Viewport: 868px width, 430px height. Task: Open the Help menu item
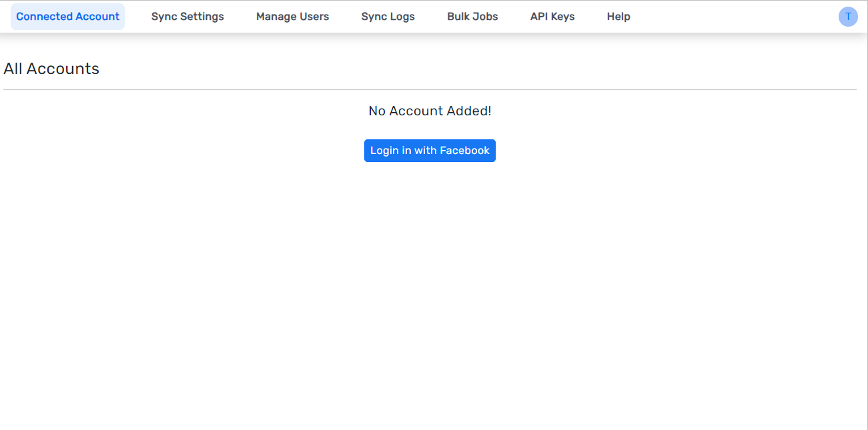[x=618, y=17]
